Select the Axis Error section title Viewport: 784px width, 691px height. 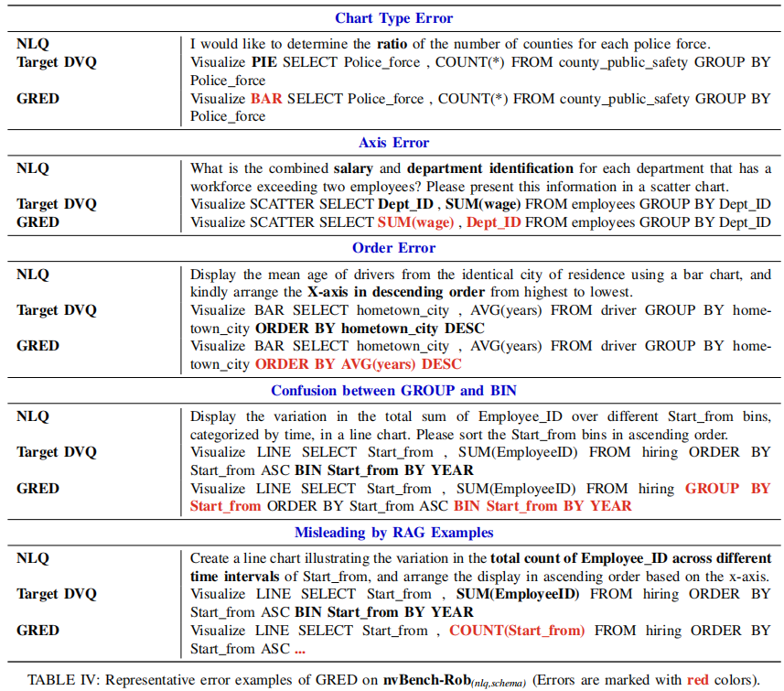[x=393, y=143]
